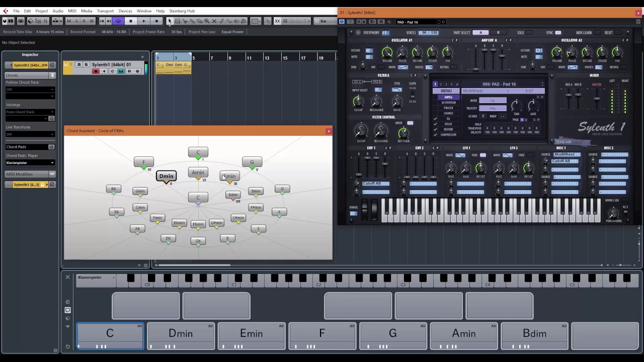Open Follow Chord Track dropdown
This screenshot has width=644, height=362.
(x=30, y=89)
